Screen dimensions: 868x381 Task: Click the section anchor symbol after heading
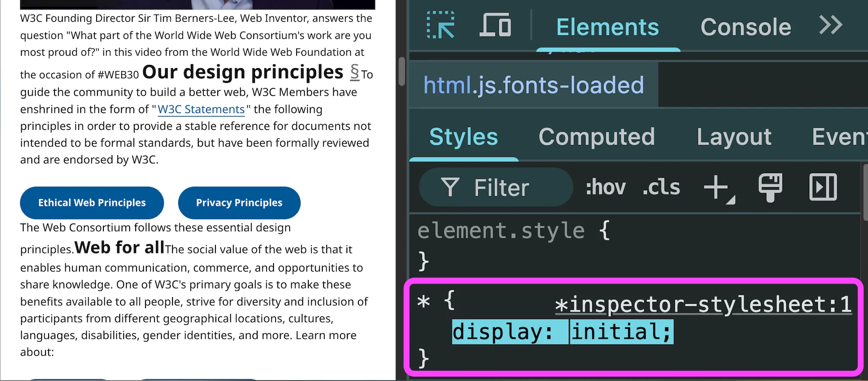[x=355, y=73]
